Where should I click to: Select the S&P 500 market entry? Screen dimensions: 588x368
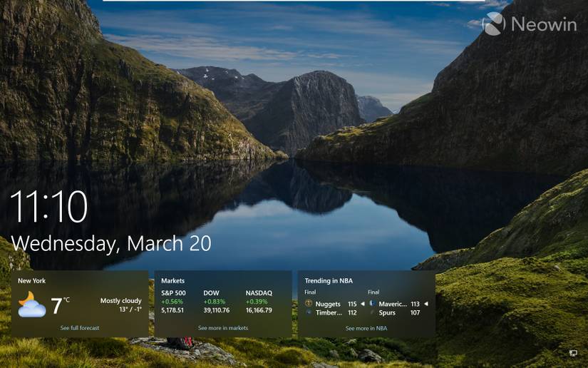(x=173, y=302)
